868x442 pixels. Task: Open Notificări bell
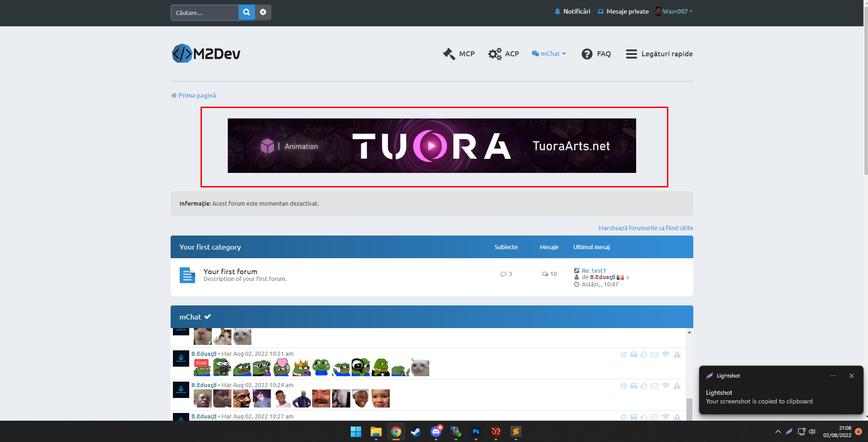[x=572, y=11]
